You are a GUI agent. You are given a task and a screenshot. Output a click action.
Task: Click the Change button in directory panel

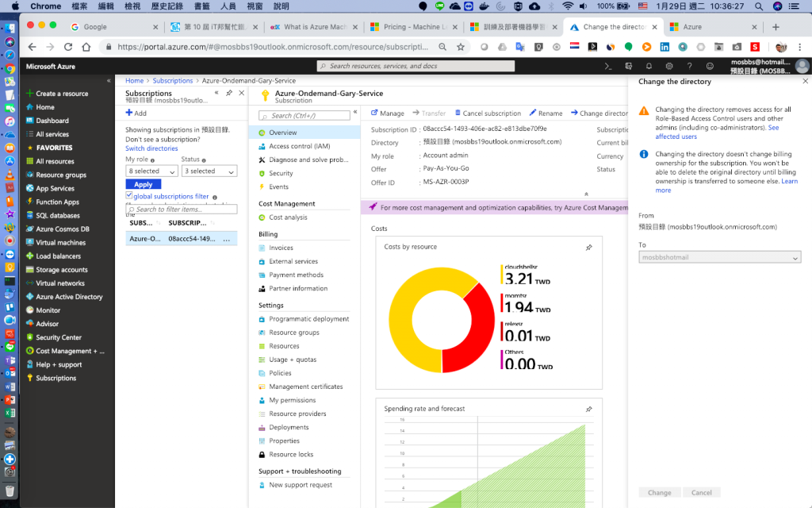(659, 492)
